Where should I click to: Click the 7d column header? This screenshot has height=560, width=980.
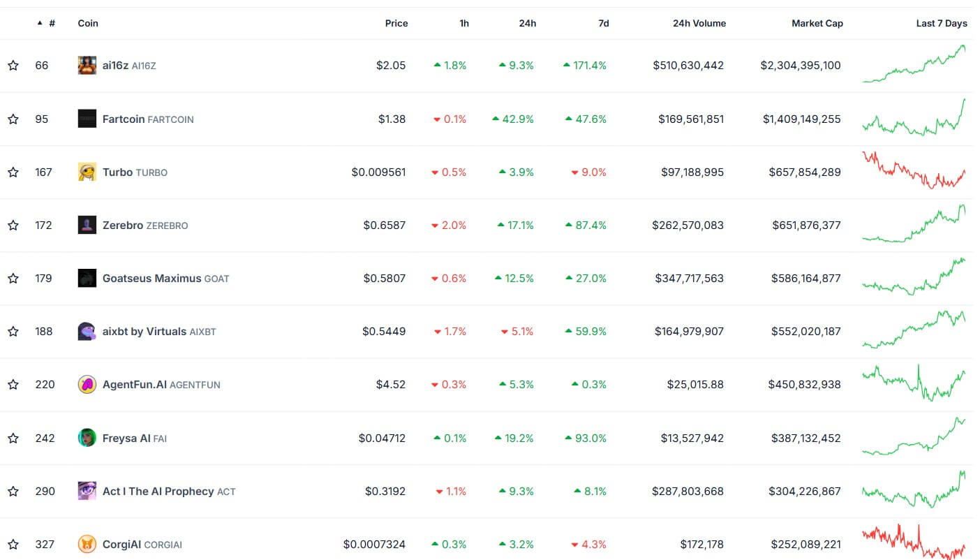pos(603,23)
